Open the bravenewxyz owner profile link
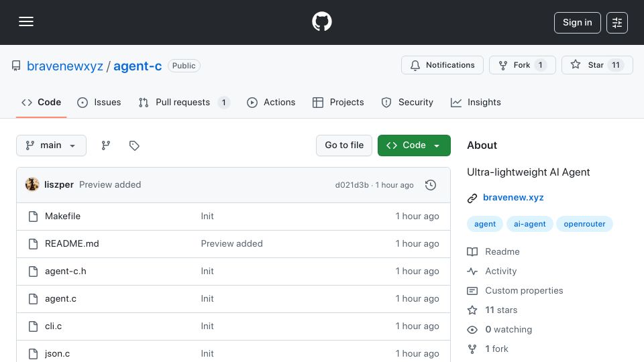 (x=65, y=66)
